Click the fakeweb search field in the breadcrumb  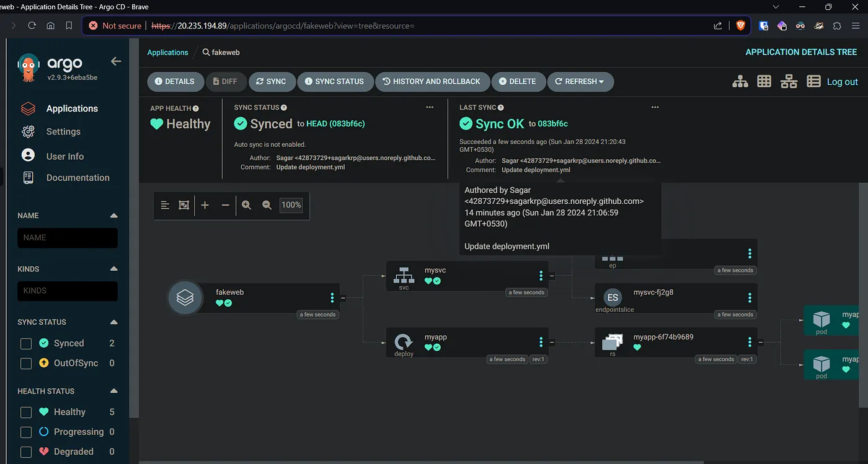click(x=221, y=53)
